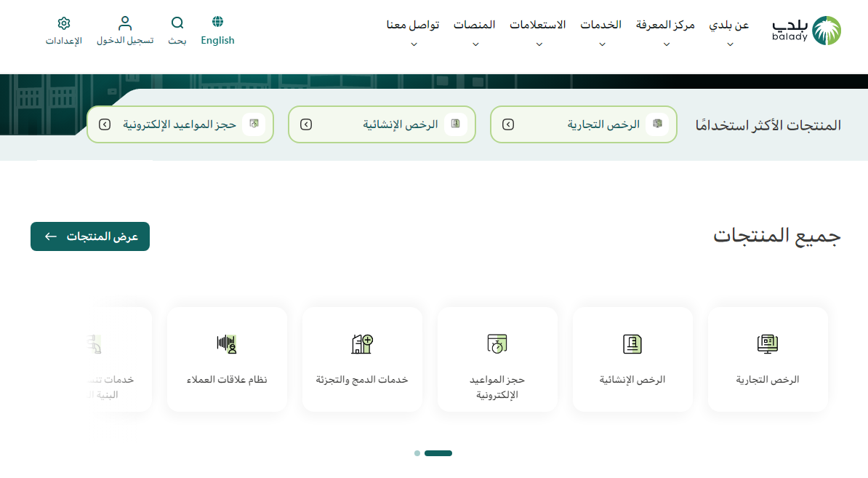Expand chevron under مركز المعرفة

point(667,44)
